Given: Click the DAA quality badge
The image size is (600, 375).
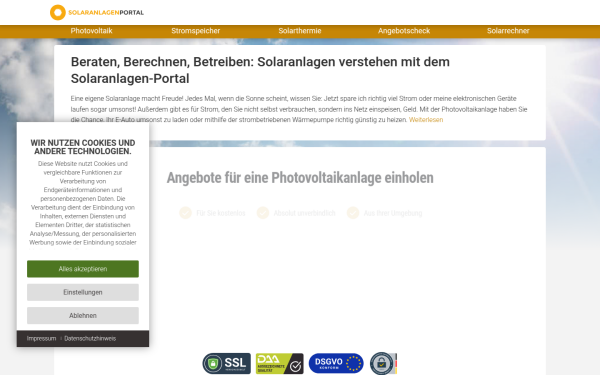Looking at the screenshot, I should point(280,364).
